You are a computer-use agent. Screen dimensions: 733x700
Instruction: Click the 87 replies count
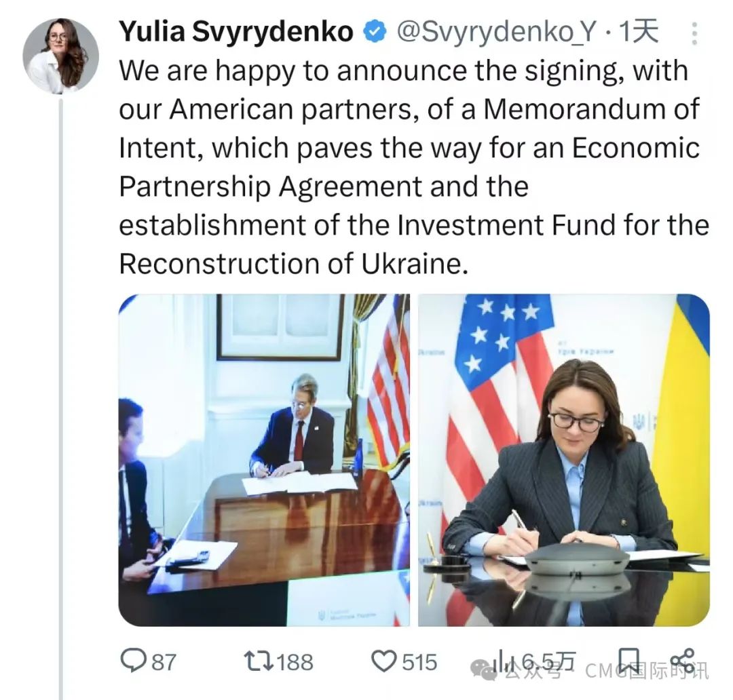tap(164, 661)
